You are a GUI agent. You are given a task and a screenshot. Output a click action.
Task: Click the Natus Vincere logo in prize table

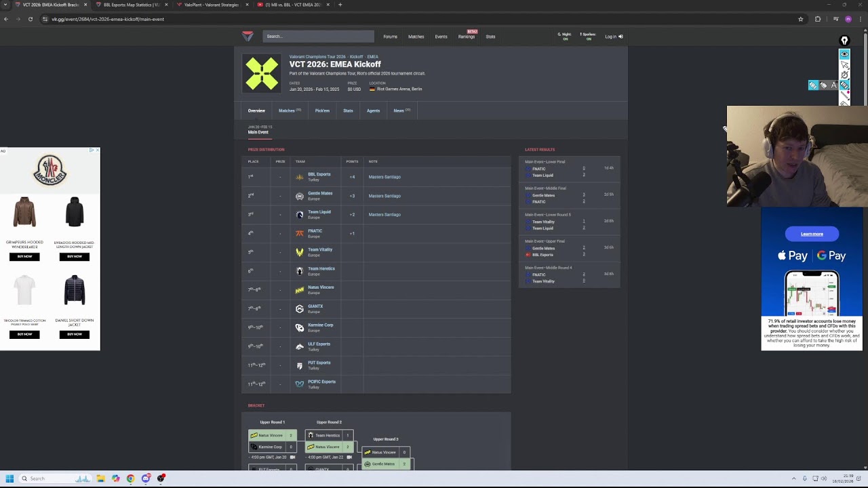click(x=300, y=290)
